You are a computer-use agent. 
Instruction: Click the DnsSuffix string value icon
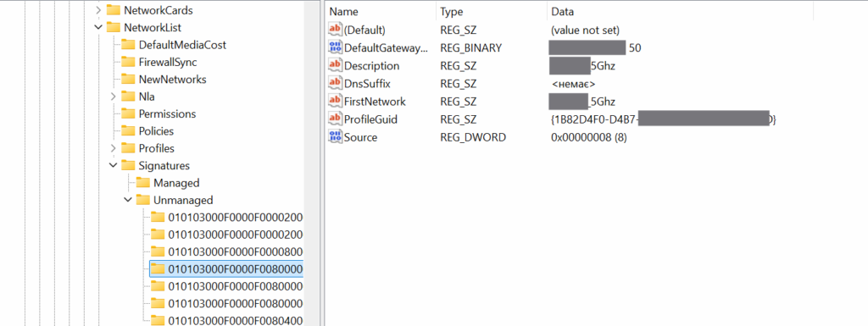(336, 84)
